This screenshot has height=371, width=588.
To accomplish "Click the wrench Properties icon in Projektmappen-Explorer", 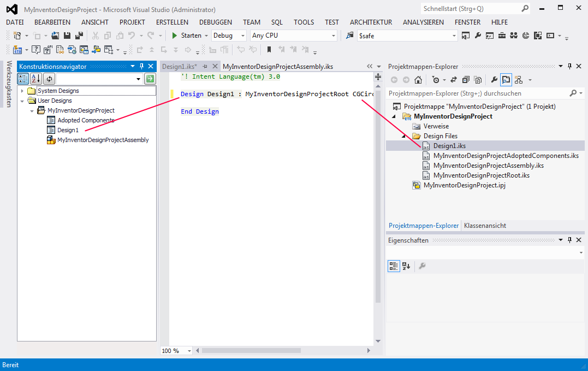I will (494, 80).
